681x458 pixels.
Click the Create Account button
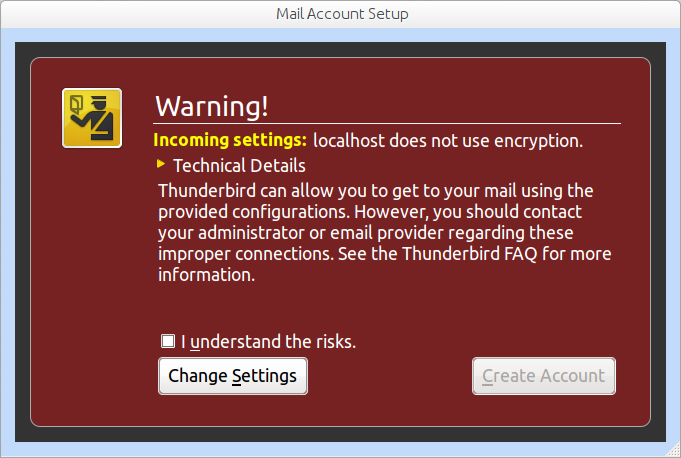coord(544,376)
